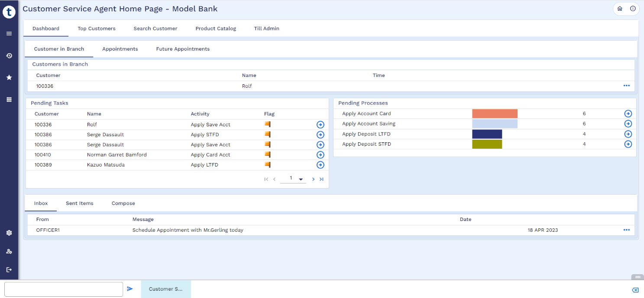Click the send arrow beside command box
Screen dimensions: 644x298
pyautogui.click(x=130, y=288)
